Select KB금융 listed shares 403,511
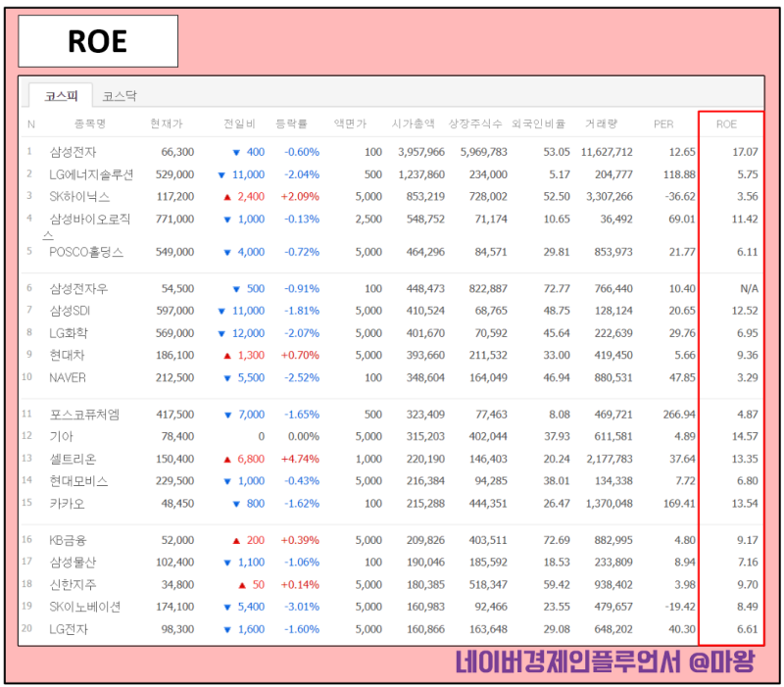The width and height of the screenshot is (784, 687). click(x=488, y=540)
